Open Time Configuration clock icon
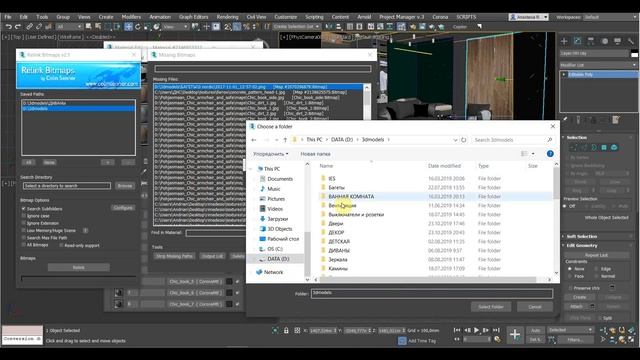The width and height of the screenshot is (640, 360). click(x=497, y=339)
